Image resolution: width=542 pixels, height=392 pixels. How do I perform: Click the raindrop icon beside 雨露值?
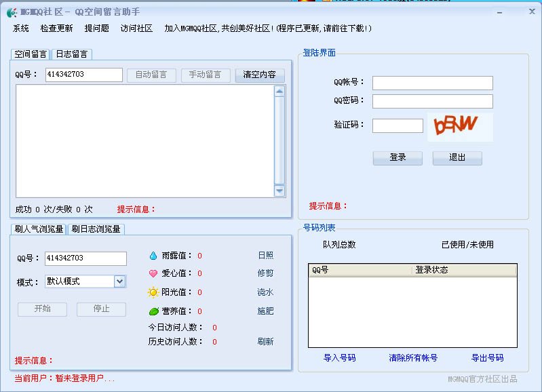point(153,256)
